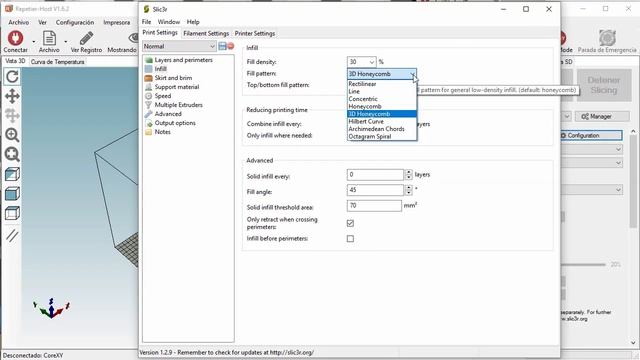The height and width of the screenshot is (360, 640).
Task: Click the save preset disk icon
Action: point(222,46)
